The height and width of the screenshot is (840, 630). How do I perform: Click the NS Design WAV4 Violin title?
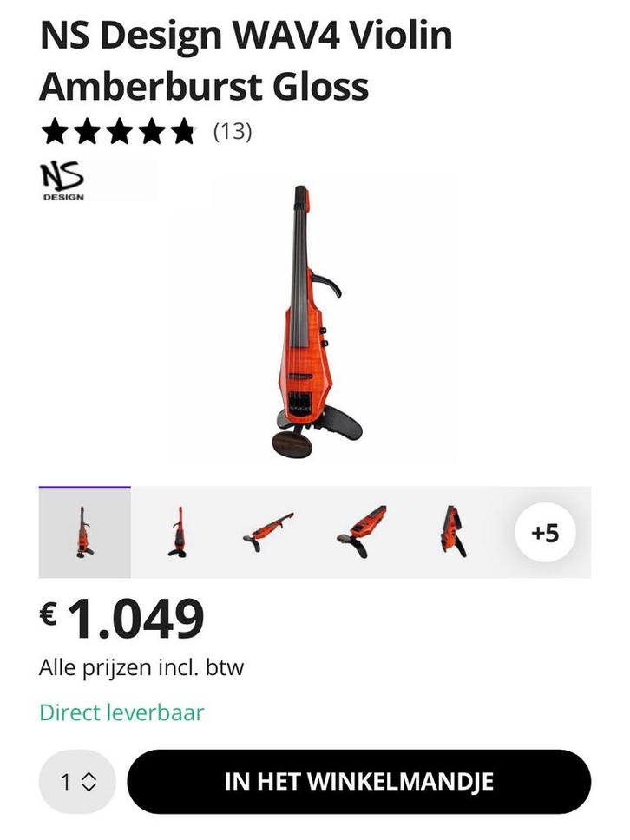pyautogui.click(x=246, y=60)
